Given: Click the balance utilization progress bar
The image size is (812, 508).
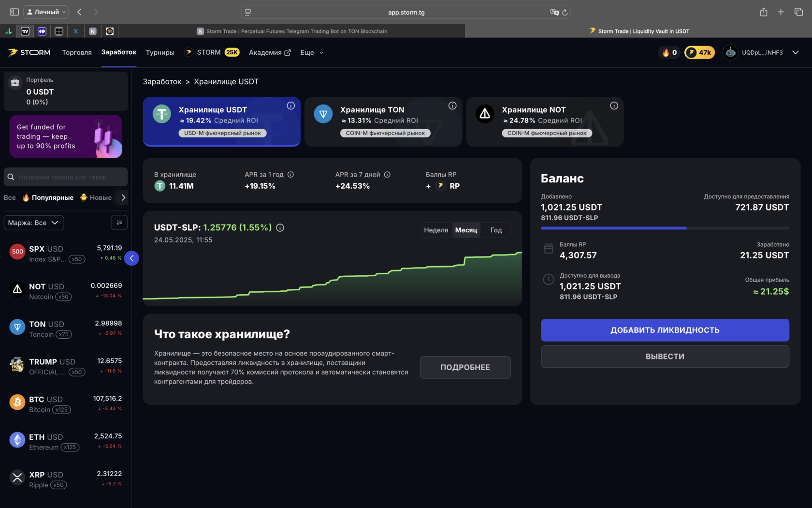Looking at the screenshot, I should [x=665, y=228].
